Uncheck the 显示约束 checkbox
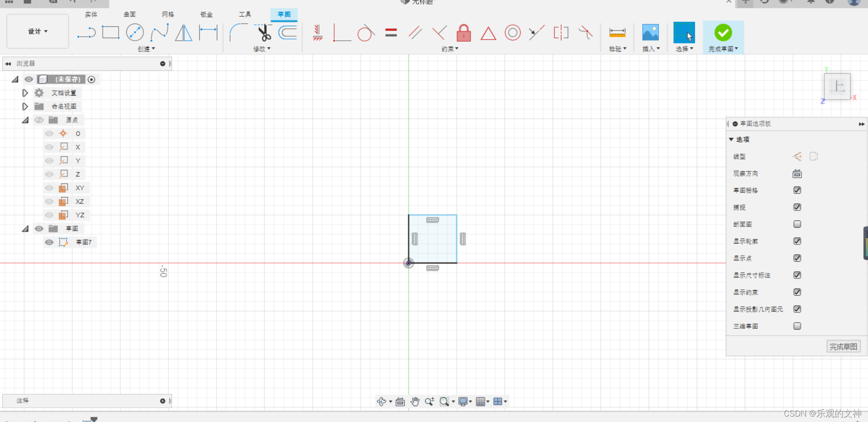 [797, 292]
